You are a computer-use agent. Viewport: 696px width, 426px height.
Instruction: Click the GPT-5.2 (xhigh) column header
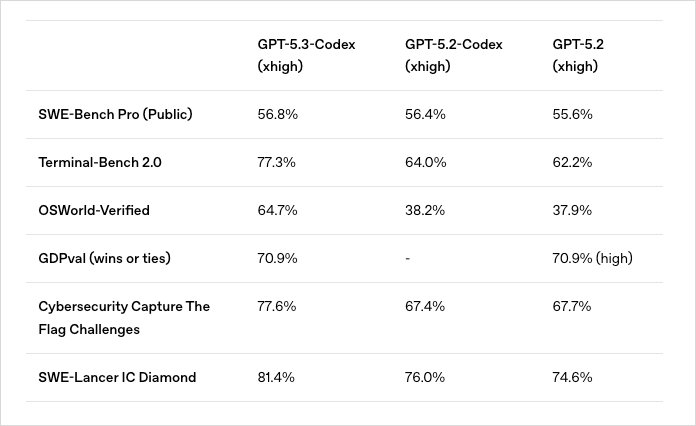(576, 55)
